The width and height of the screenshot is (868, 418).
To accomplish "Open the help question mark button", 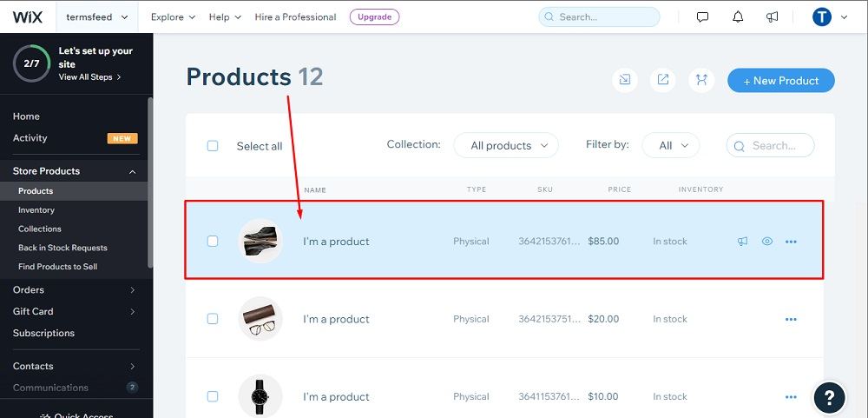I will [829, 397].
